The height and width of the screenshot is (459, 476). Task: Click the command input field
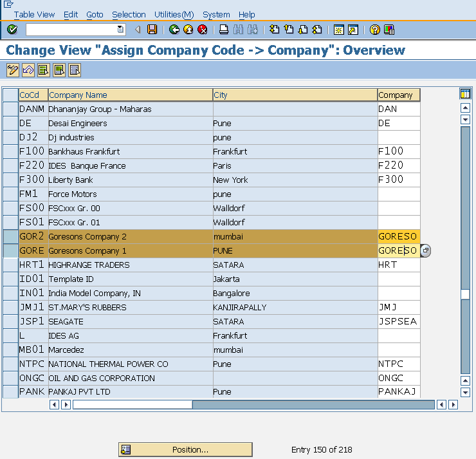71,30
